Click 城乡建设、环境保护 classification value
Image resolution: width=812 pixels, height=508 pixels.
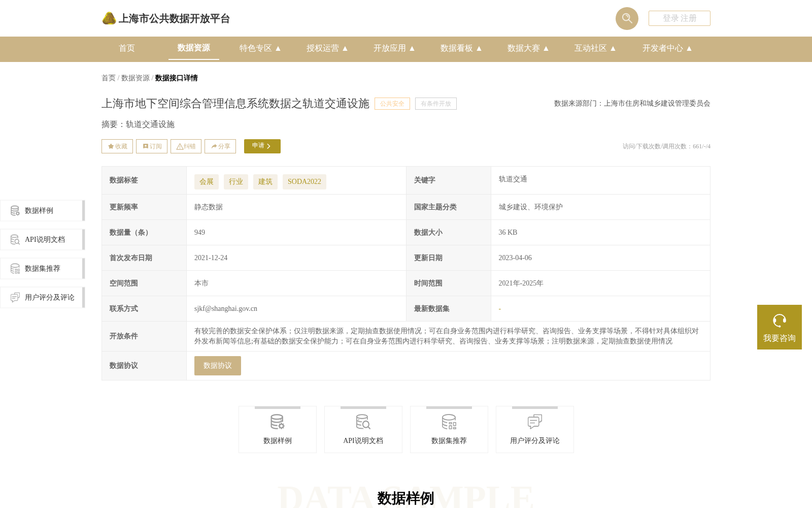tap(530, 207)
